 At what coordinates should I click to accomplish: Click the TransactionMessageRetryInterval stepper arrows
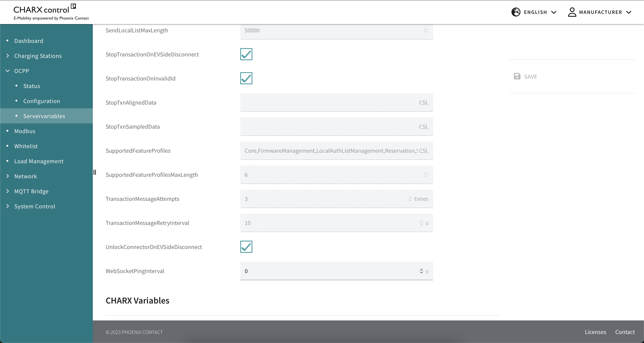point(421,223)
